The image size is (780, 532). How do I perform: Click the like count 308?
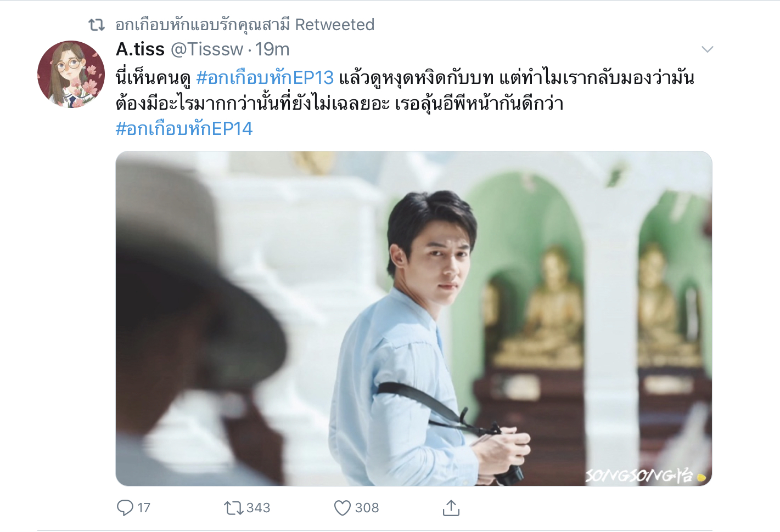click(367, 508)
